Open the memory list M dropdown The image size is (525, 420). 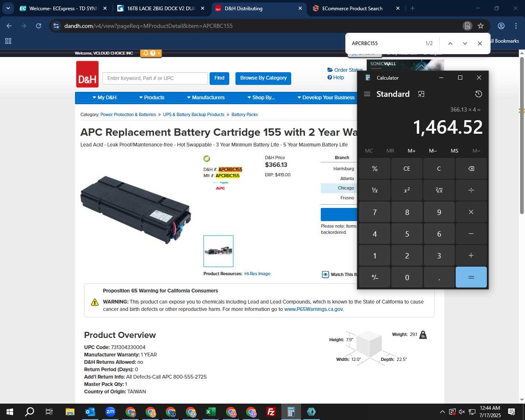click(x=476, y=151)
